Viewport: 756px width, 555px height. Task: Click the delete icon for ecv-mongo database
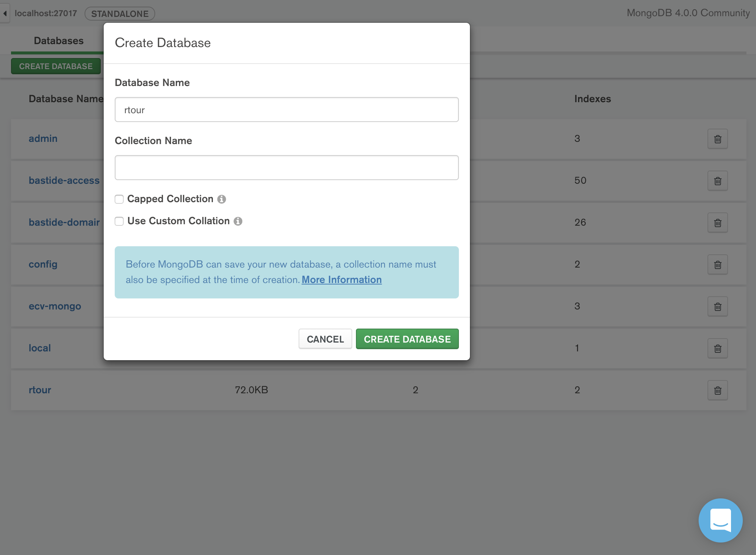pos(718,306)
